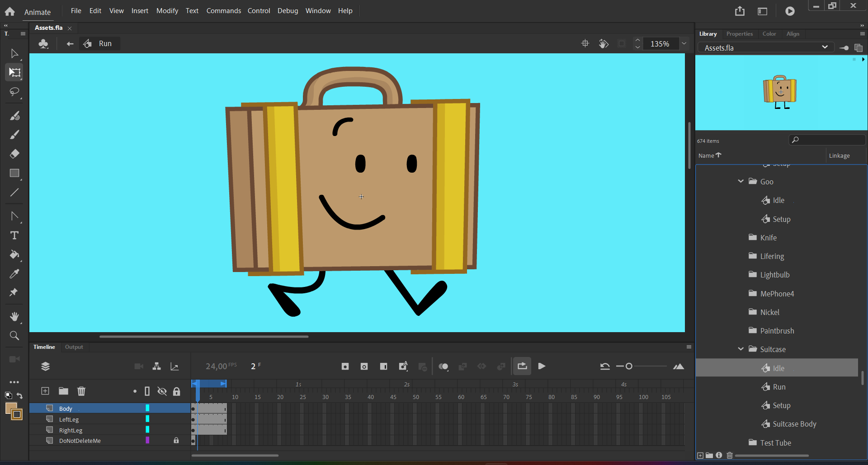Screen dimensions: 868x465
Task: Open the Assets.fla library dropdown
Action: point(767,47)
